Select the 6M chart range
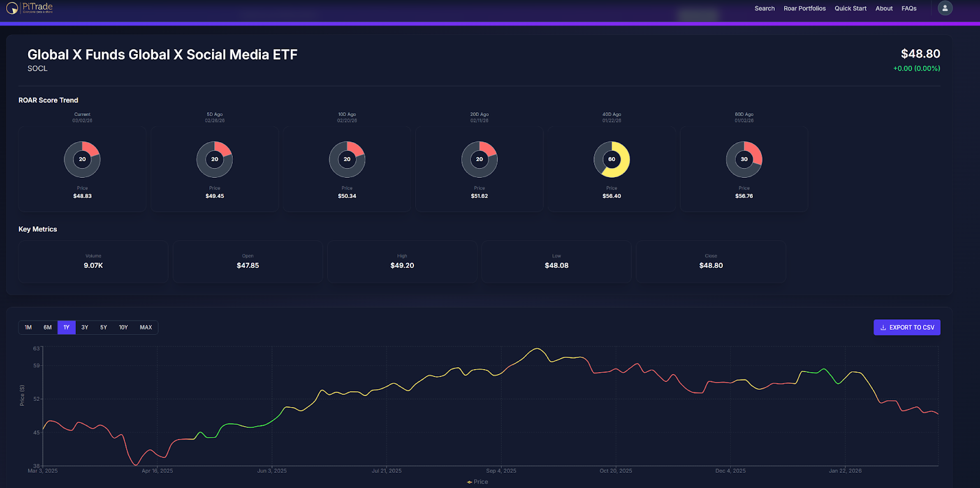 click(x=48, y=327)
